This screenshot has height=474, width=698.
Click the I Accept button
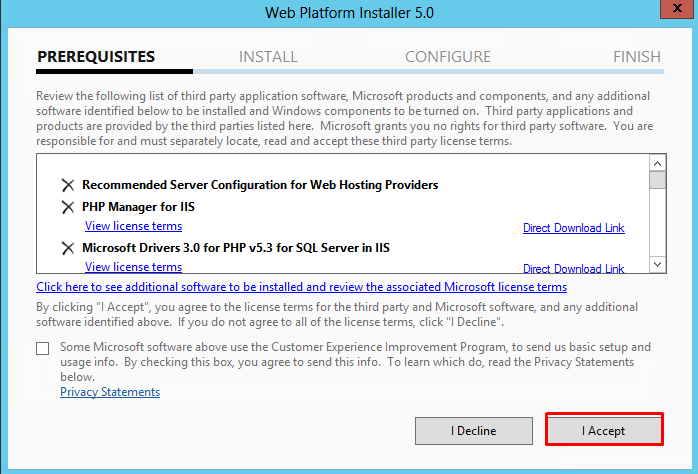[x=604, y=430]
